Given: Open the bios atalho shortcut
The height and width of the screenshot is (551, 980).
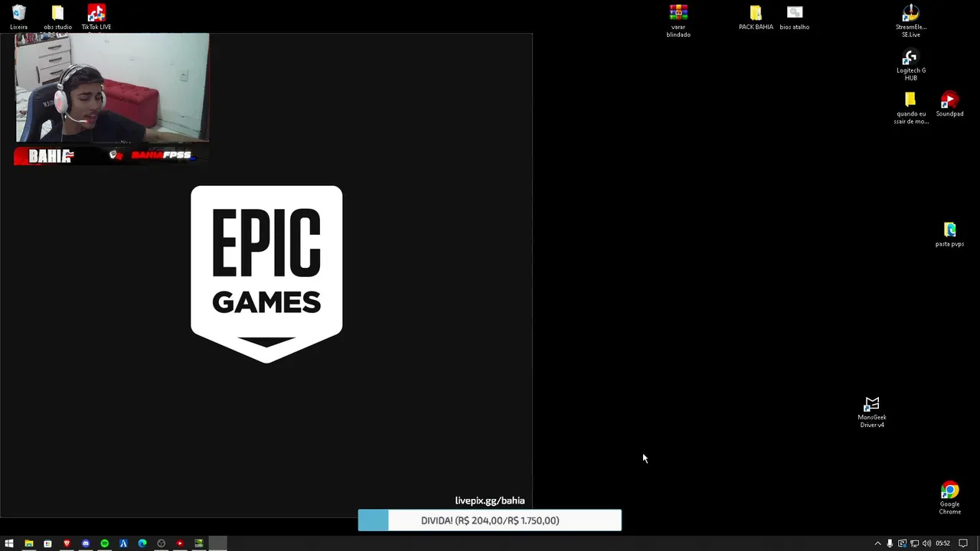Looking at the screenshot, I should (x=795, y=17).
